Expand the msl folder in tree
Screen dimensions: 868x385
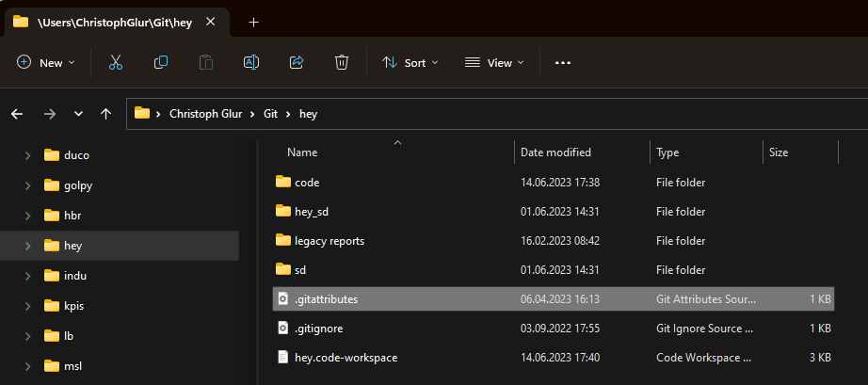[27, 365]
